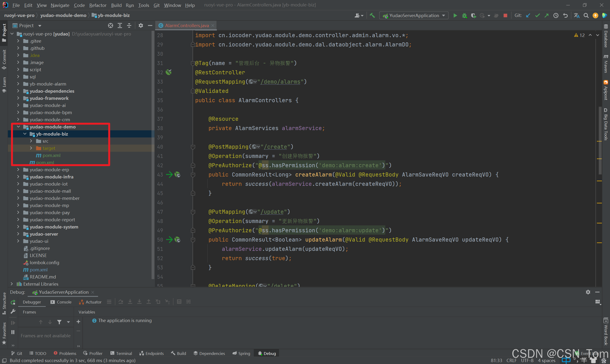This screenshot has width=610, height=364.
Task: Click the warnings count indicator showing 12
Action: 579,35
